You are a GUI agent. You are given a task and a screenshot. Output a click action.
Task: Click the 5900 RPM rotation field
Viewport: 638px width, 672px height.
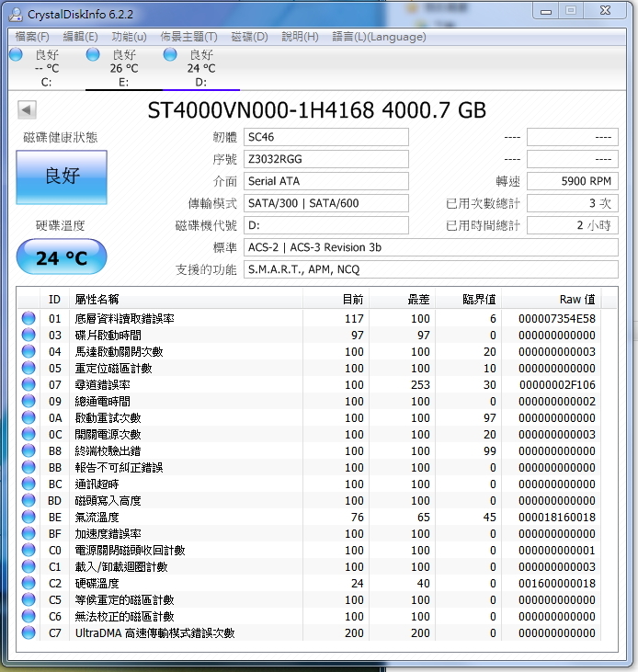coord(573,181)
